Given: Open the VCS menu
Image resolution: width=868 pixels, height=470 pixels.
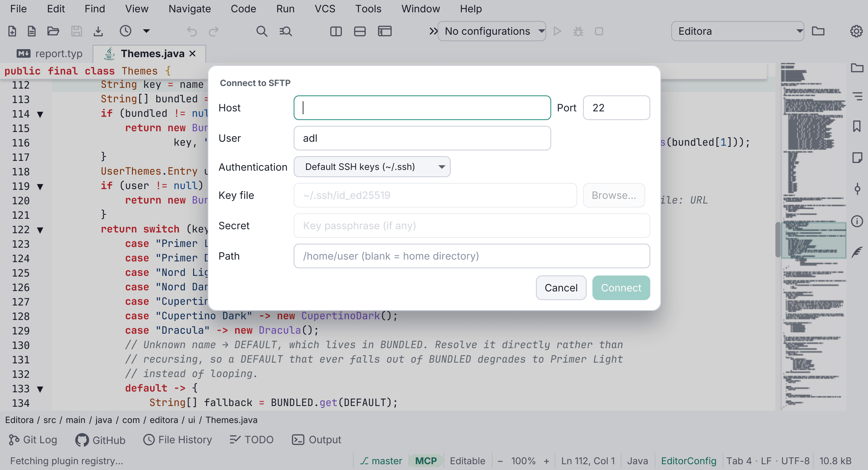Looking at the screenshot, I should (325, 9).
